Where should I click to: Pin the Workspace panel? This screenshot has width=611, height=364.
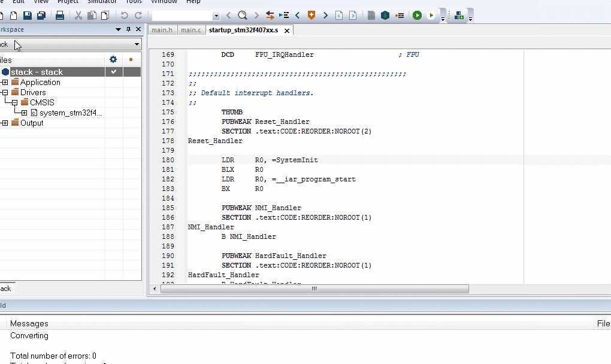coord(128,29)
